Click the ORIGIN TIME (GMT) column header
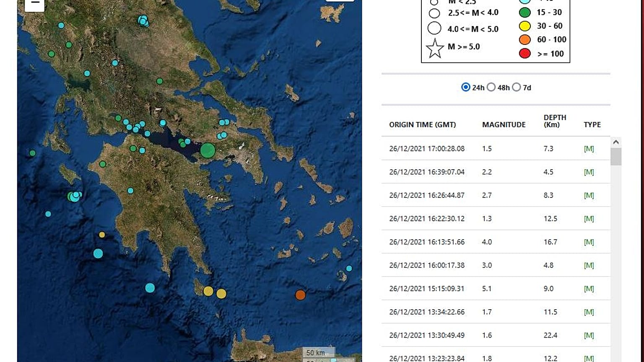 (x=422, y=124)
